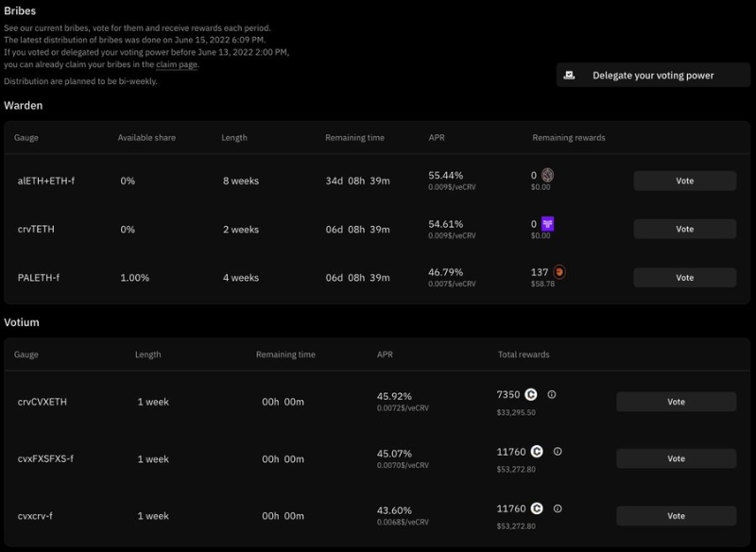Vote for the crvCVXETH gauge

[676, 402]
